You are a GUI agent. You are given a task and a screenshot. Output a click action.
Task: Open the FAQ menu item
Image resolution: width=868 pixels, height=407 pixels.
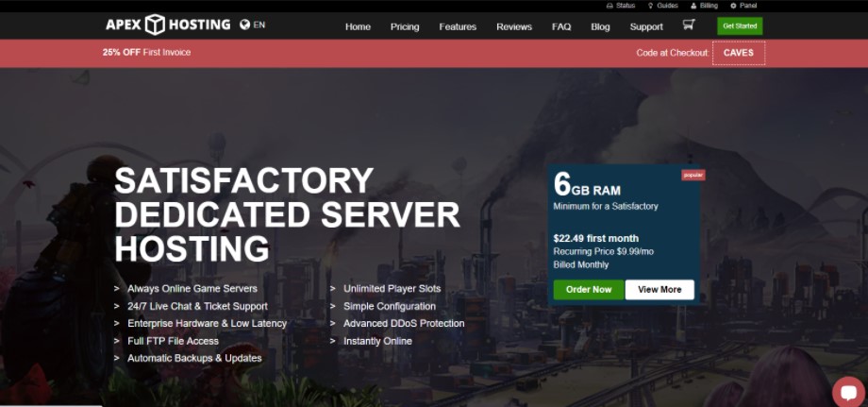click(x=561, y=26)
